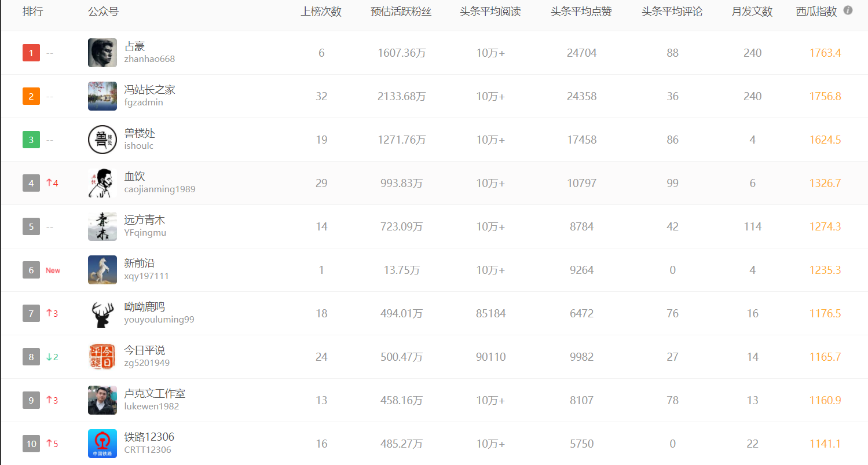The image size is (868, 465).
Task: Open 血饮 account avatar
Action: [102, 183]
